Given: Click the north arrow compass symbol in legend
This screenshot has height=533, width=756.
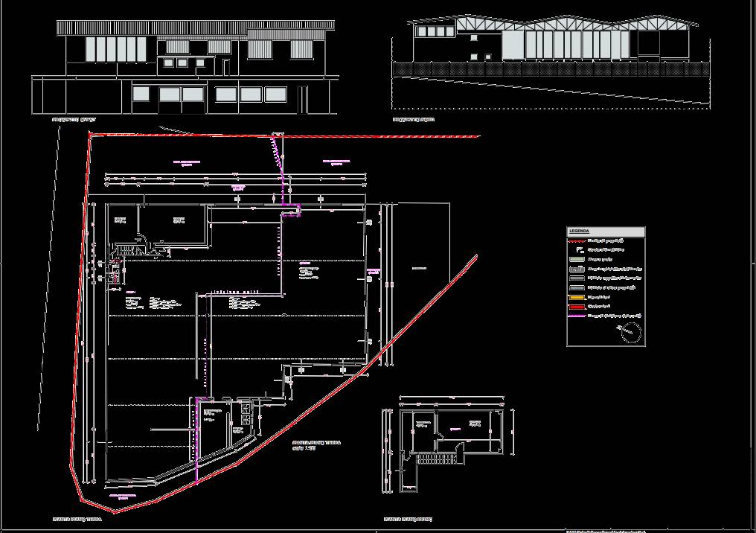Looking at the screenshot, I should (630, 332).
